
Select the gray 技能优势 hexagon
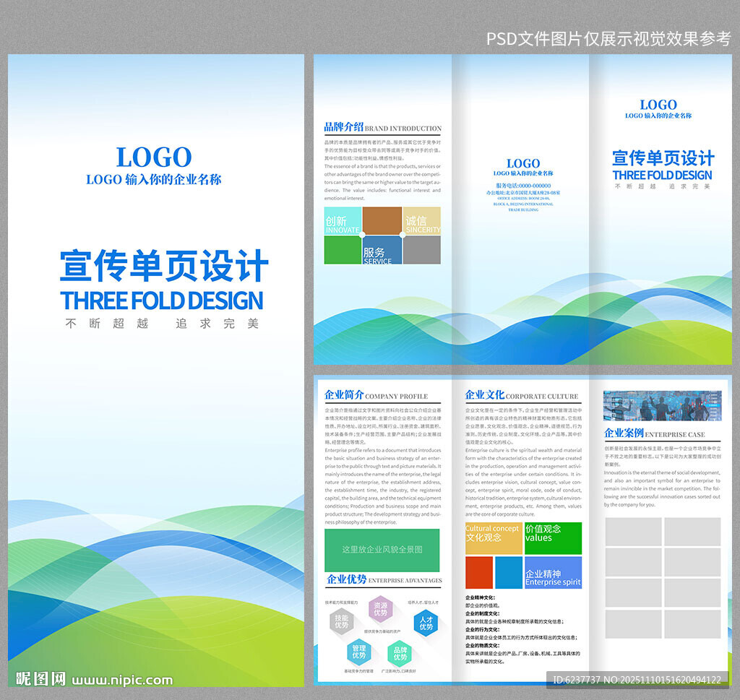click(342, 622)
